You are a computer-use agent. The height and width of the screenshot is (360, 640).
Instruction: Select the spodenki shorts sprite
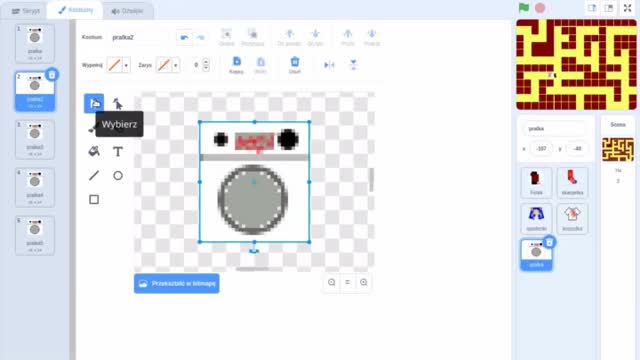point(536,219)
